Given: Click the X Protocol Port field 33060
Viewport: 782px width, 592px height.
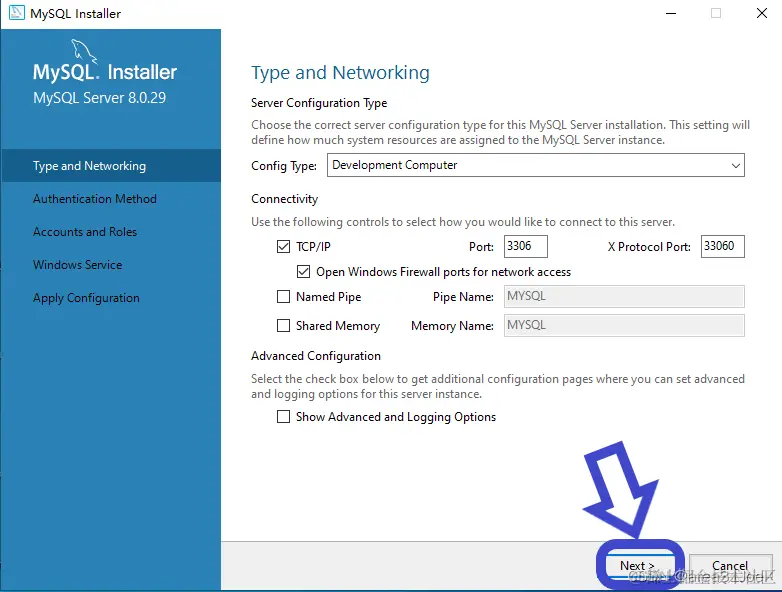Looking at the screenshot, I should (723, 246).
